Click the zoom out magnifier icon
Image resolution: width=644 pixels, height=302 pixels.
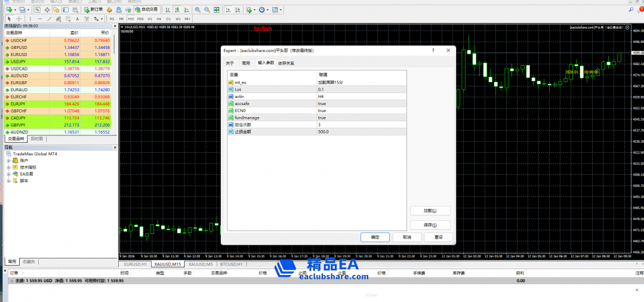(207, 10)
